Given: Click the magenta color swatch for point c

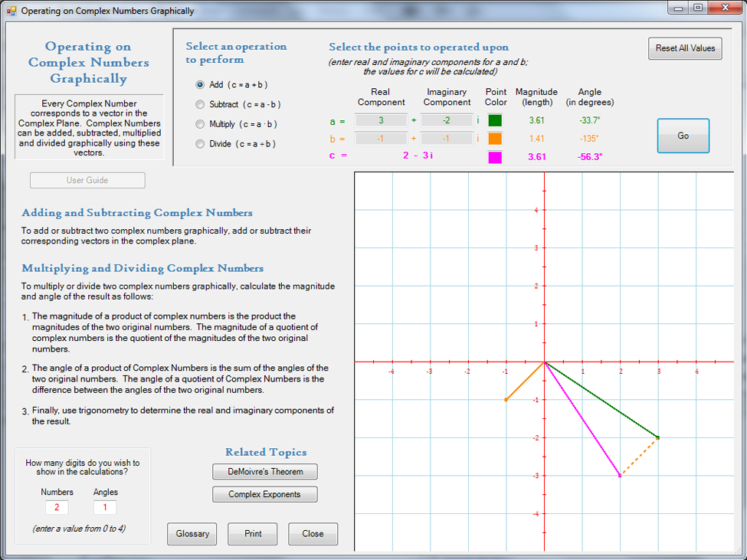Looking at the screenshot, I should (495, 157).
